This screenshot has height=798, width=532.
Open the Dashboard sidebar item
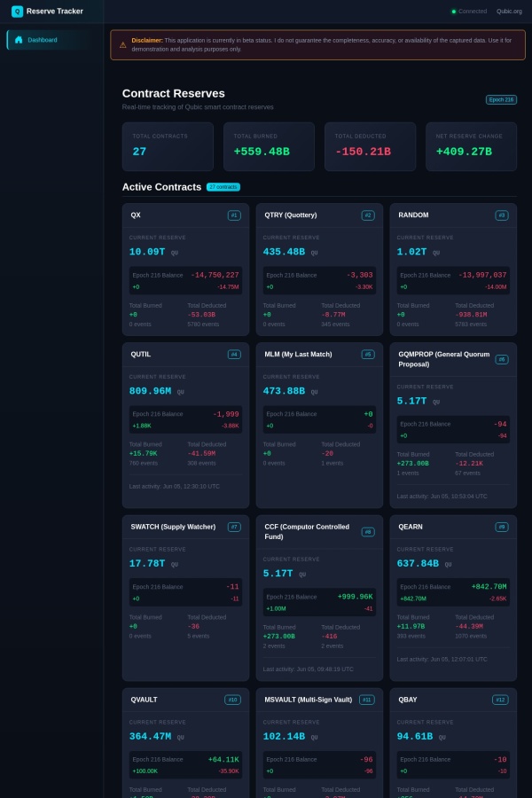click(x=52, y=40)
